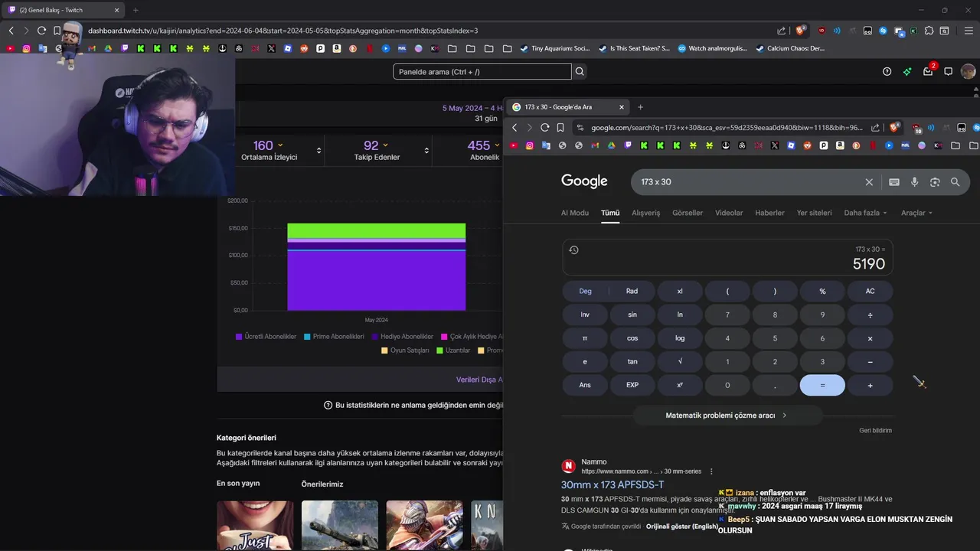The width and height of the screenshot is (980, 551).
Task: Switch to the AI Modu tab
Action: [x=575, y=213]
